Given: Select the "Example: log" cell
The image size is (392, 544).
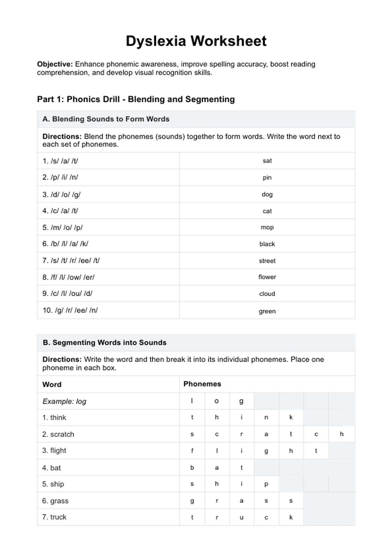Looking at the screenshot, I should click(64, 401).
